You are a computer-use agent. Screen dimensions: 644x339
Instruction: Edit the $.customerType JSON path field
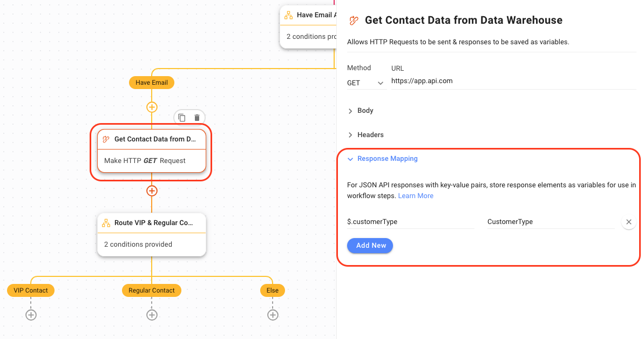pos(410,222)
